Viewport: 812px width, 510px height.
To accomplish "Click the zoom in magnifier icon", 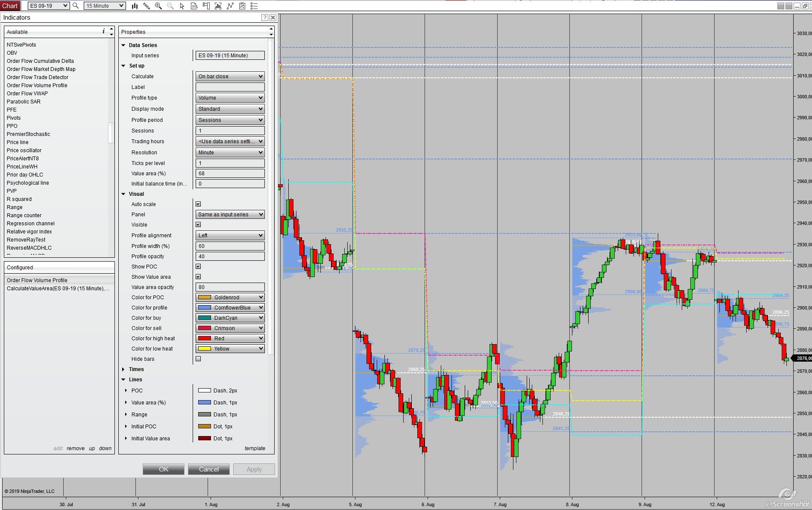I will (158, 6).
